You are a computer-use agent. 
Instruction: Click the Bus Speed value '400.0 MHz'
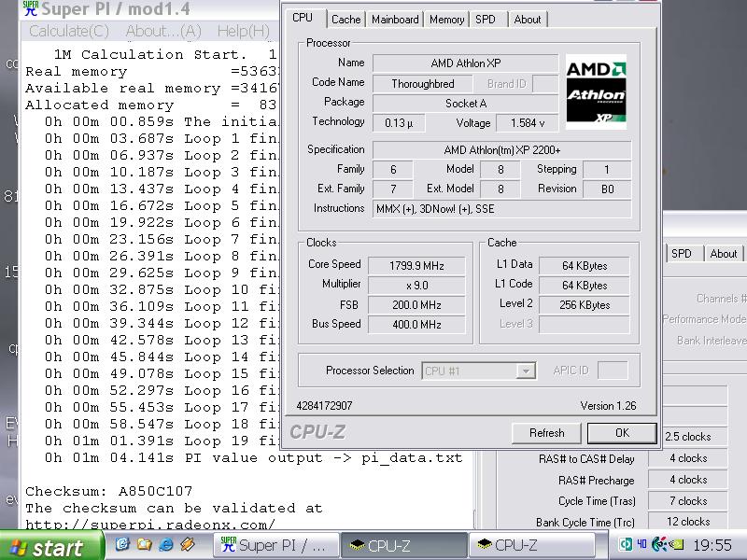click(416, 325)
